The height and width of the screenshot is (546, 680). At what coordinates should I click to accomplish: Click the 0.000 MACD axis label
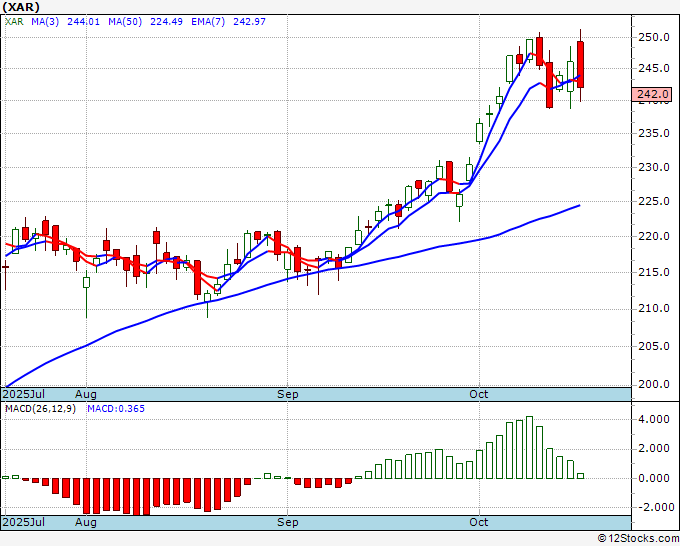pyautogui.click(x=654, y=478)
